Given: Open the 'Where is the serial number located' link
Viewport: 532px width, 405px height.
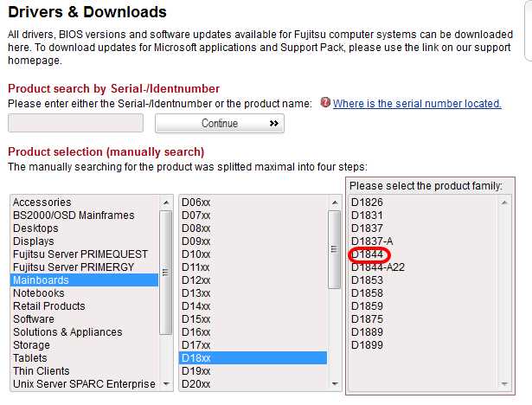Looking at the screenshot, I should click(417, 104).
